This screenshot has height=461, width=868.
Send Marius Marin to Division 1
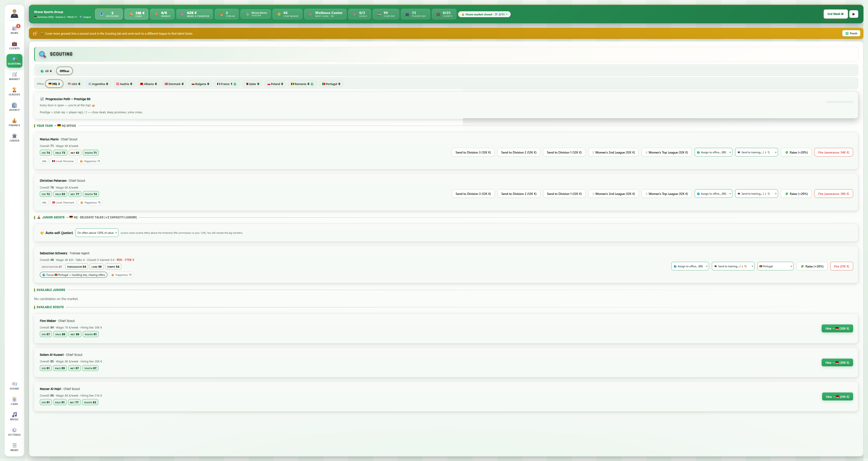coord(564,152)
